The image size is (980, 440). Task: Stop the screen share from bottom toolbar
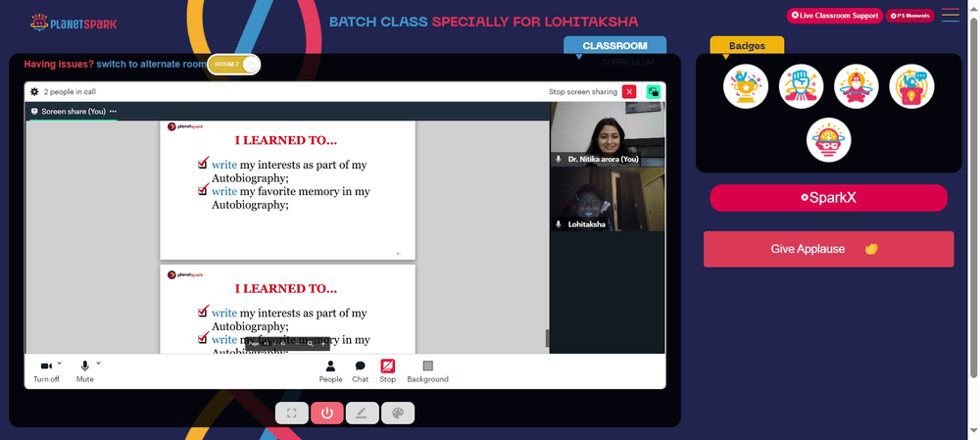tap(387, 371)
